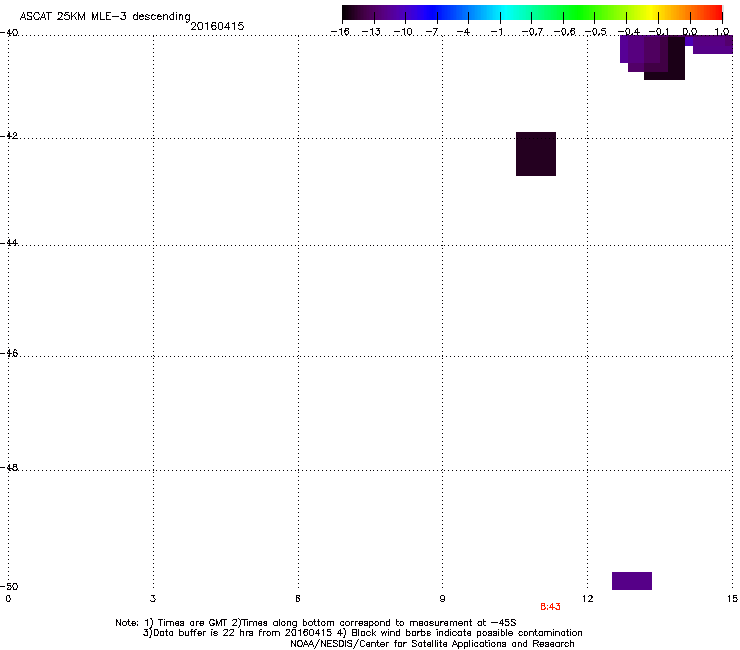
Task: Click the color scale label -0.6
Action: (x=564, y=32)
